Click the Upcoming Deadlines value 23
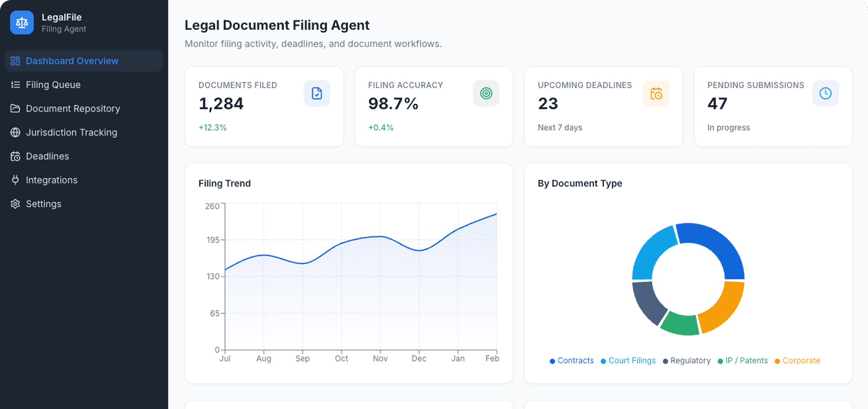 click(x=548, y=104)
